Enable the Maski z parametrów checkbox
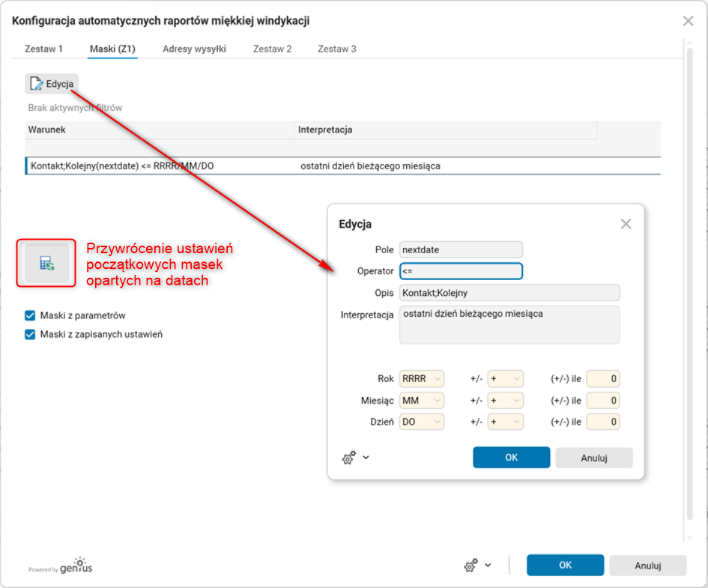The image size is (708, 588). point(30,315)
